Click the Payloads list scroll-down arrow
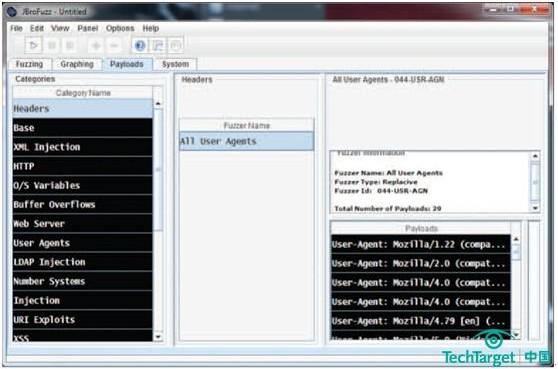This screenshot has width=558, height=369. tap(516, 335)
